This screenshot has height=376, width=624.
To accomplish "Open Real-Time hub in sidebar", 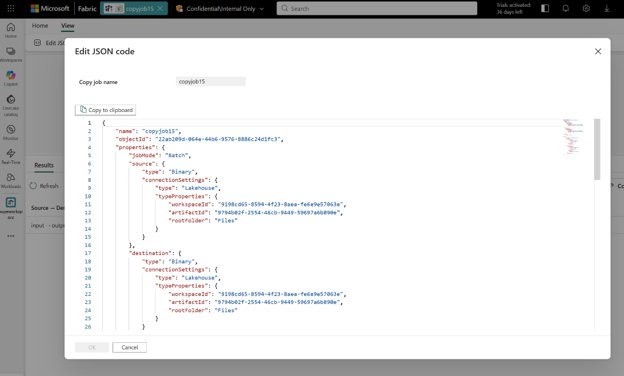I will coord(11,156).
